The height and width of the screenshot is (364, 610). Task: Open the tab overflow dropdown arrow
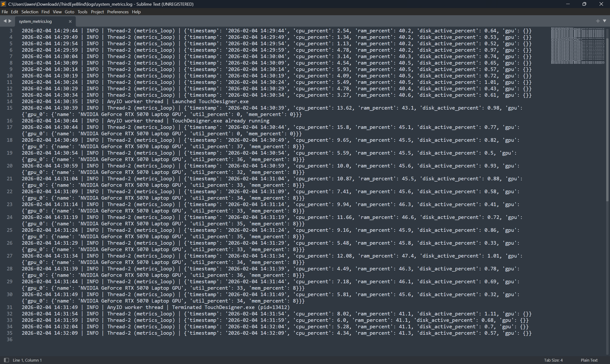(x=605, y=21)
